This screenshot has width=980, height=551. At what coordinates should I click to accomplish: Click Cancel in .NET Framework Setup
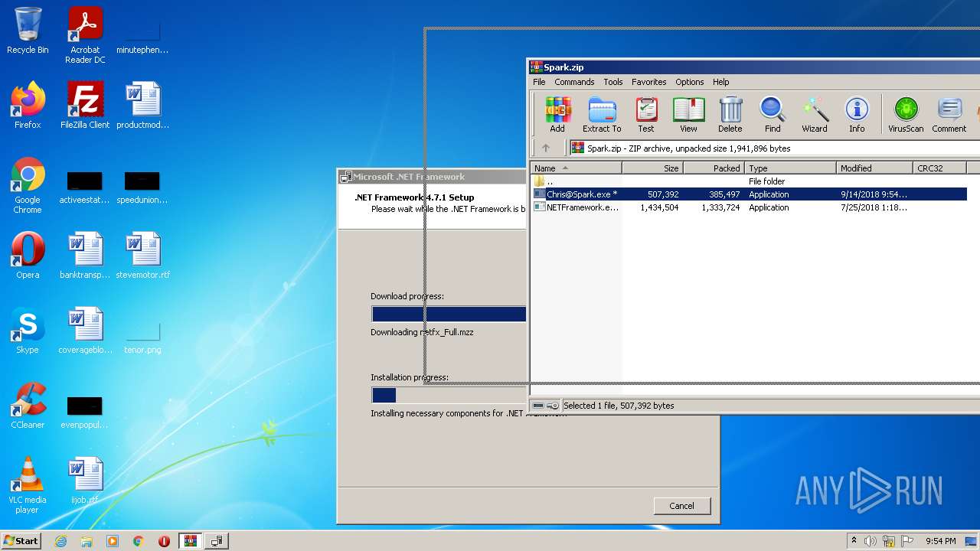681,506
